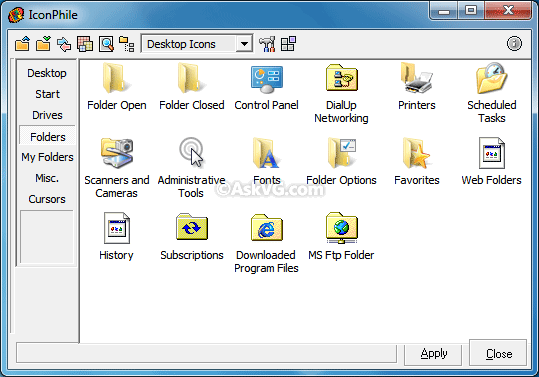The height and width of the screenshot is (377, 539).
Task: Click the four-squares view toolbar icon
Action: 288,44
